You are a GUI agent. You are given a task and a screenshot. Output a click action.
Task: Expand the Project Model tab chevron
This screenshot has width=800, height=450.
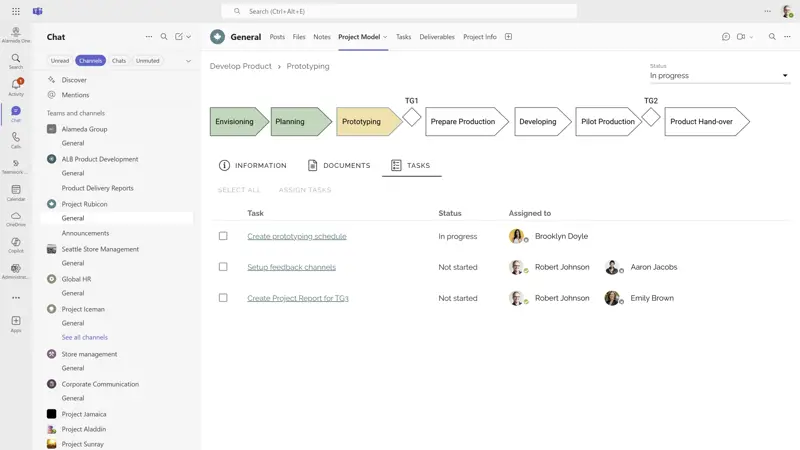[385, 37]
